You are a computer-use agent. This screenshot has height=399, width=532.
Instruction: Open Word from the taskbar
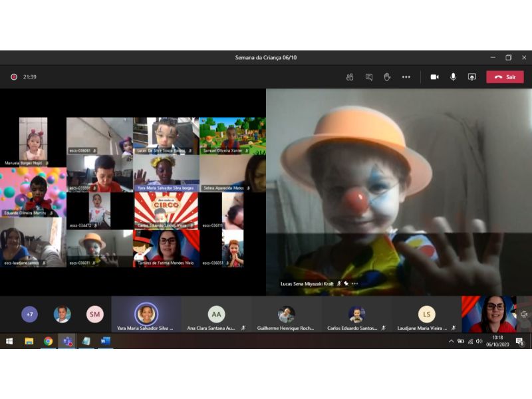[x=105, y=341]
